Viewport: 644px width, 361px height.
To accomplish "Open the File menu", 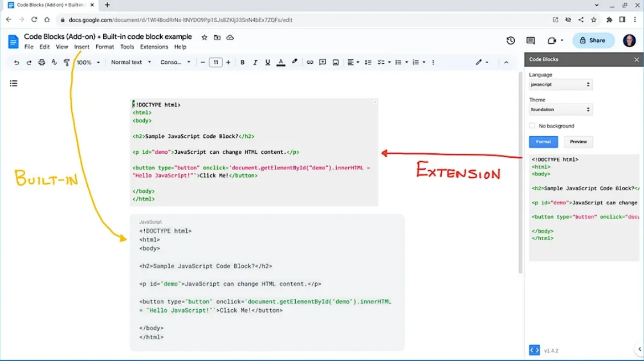I will pyautogui.click(x=28, y=47).
